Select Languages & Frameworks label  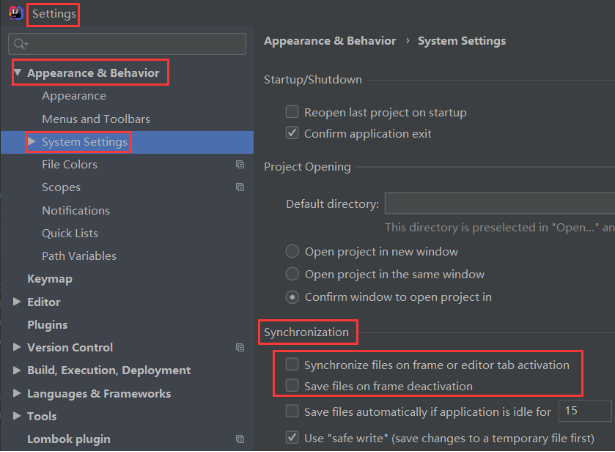[x=99, y=394]
